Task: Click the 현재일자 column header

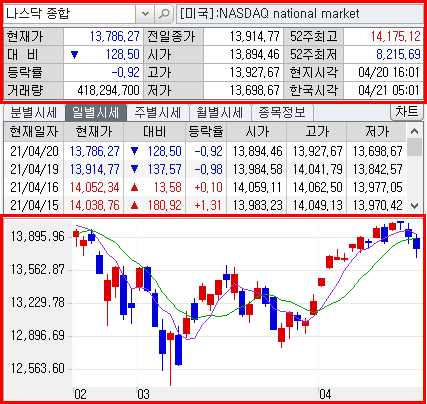Action: [34, 132]
